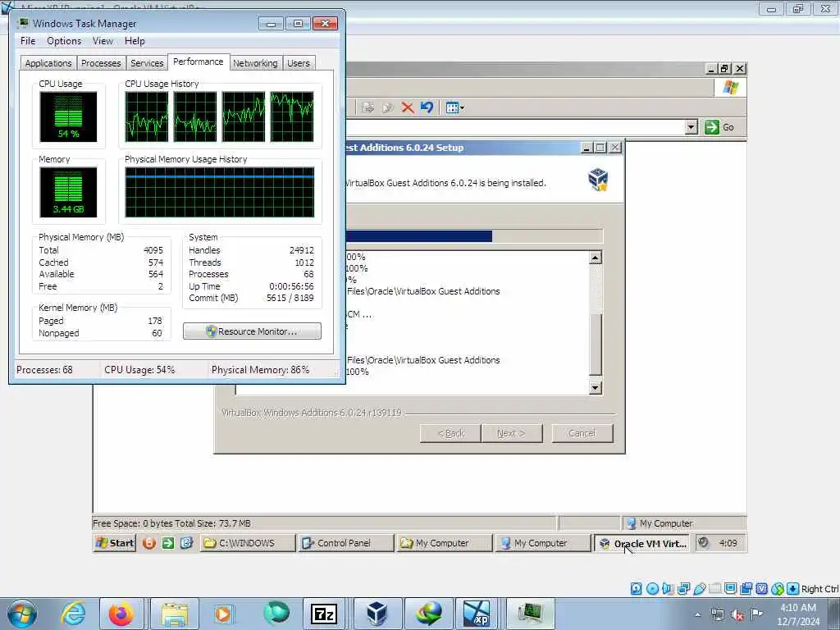Click the Back button in setup wizard
840x630 pixels.
450,433
